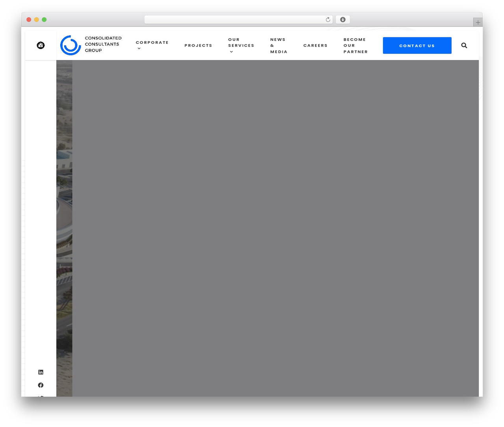Go to the Careers page
Screen dimensions: 504x427
click(x=315, y=46)
